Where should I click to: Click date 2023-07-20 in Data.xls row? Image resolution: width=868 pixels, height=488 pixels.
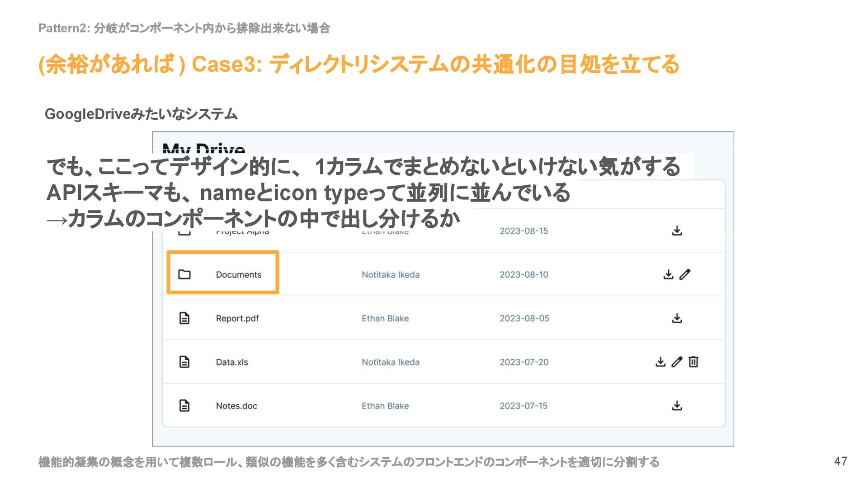(524, 362)
